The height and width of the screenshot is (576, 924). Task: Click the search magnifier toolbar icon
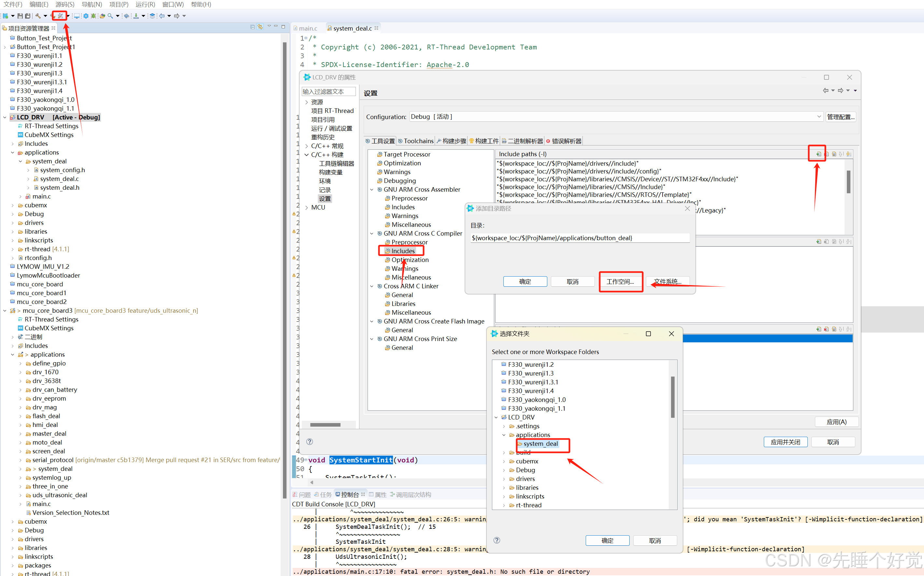pyautogui.click(x=110, y=16)
